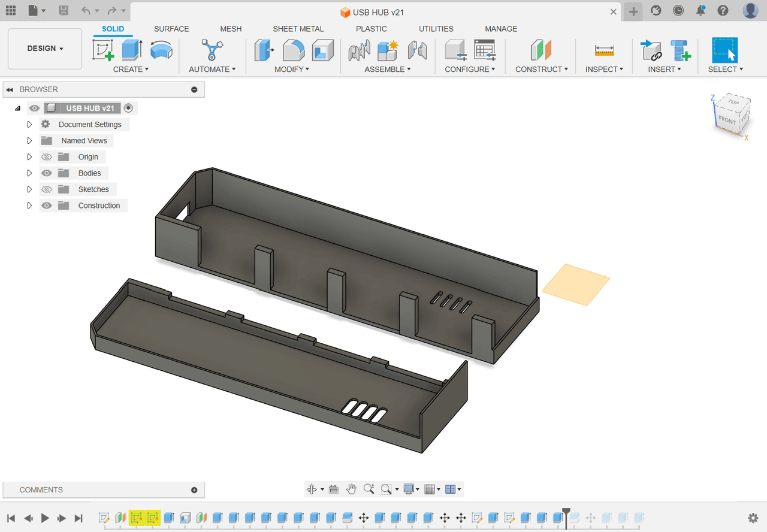Viewport: 767px width, 532px height.
Task: Select the Midplane icon in Construct
Action: point(540,50)
